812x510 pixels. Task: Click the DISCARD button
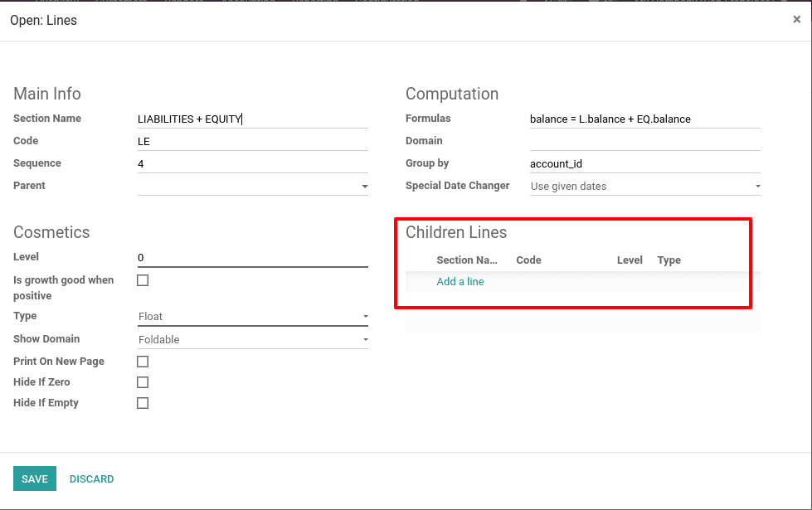[x=92, y=479]
